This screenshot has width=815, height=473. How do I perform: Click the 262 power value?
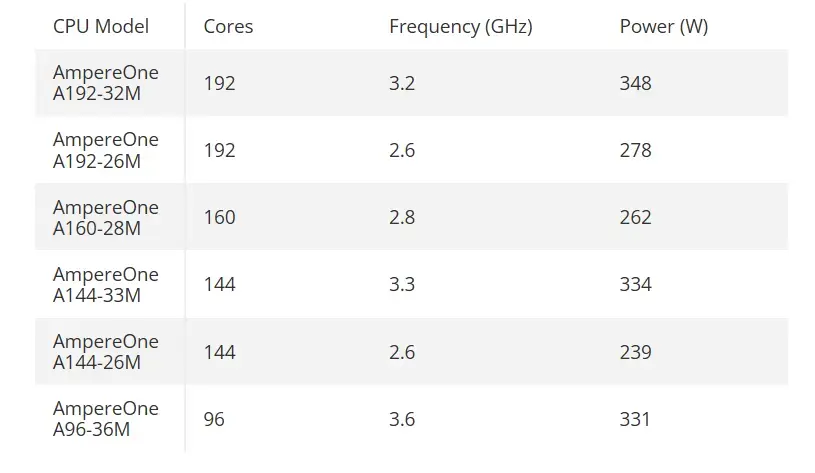pyautogui.click(x=635, y=217)
